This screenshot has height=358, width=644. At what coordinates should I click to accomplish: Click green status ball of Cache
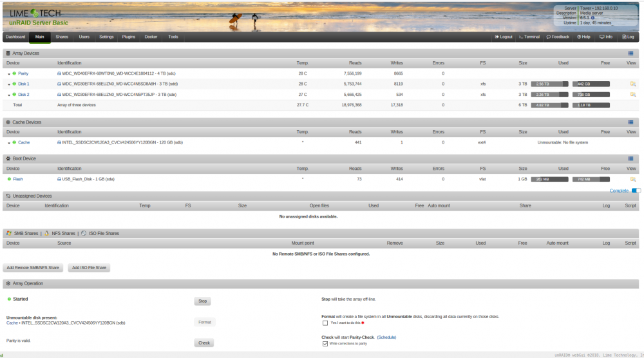[x=14, y=142]
